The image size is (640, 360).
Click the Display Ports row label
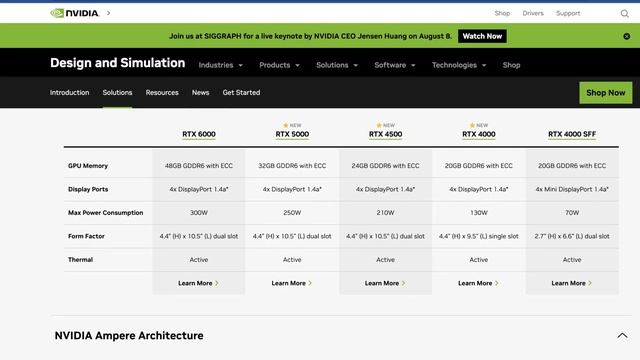click(88, 189)
